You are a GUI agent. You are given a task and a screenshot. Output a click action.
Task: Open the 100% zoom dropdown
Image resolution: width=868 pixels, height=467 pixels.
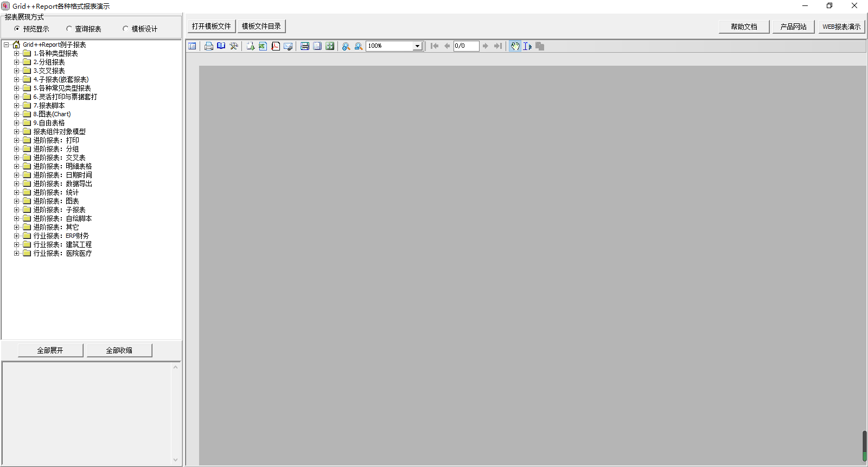(x=417, y=46)
